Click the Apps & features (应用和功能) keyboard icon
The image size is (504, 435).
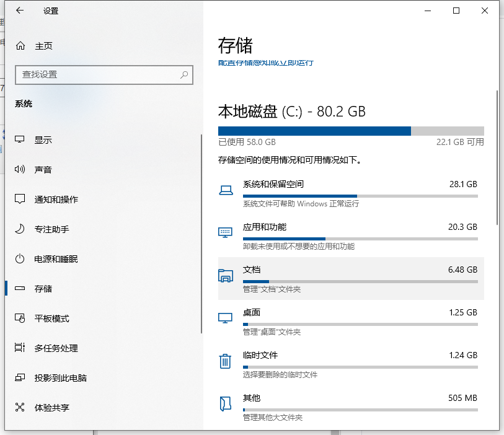pos(225,232)
